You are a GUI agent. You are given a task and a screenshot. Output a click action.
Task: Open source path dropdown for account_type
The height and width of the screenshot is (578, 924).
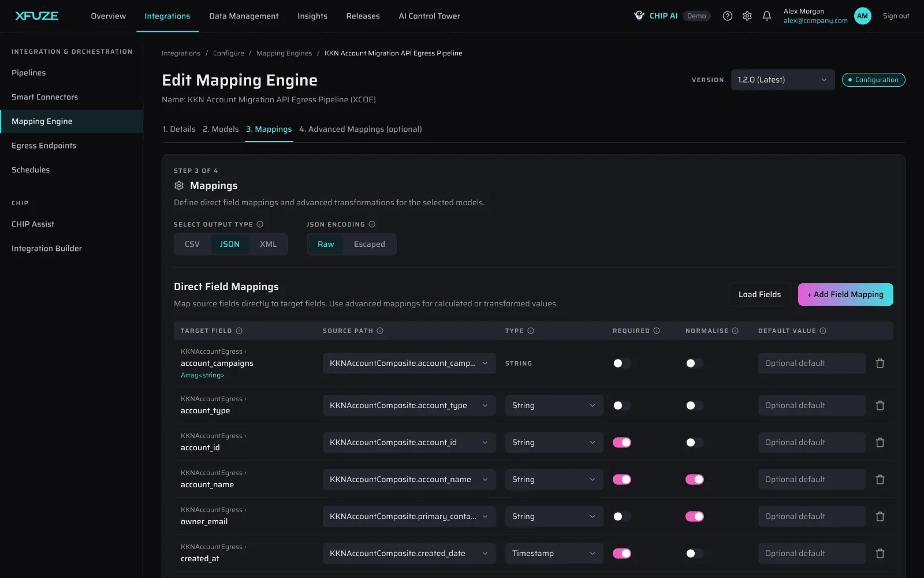(x=409, y=406)
